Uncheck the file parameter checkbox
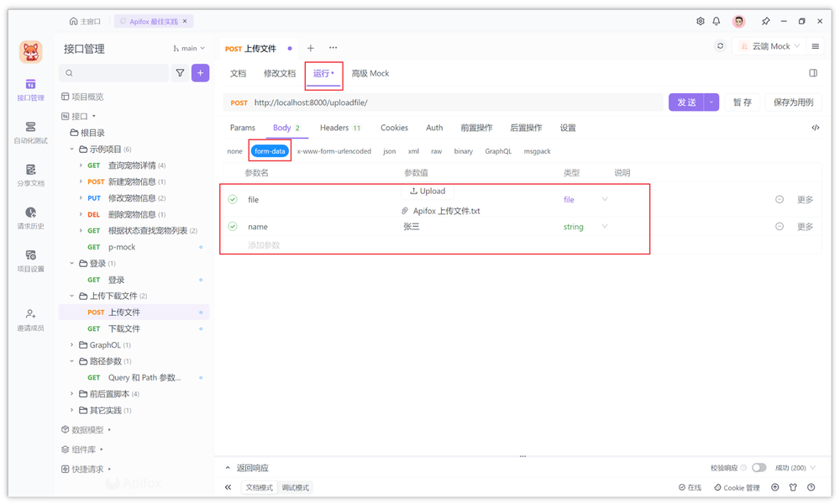 coord(233,200)
